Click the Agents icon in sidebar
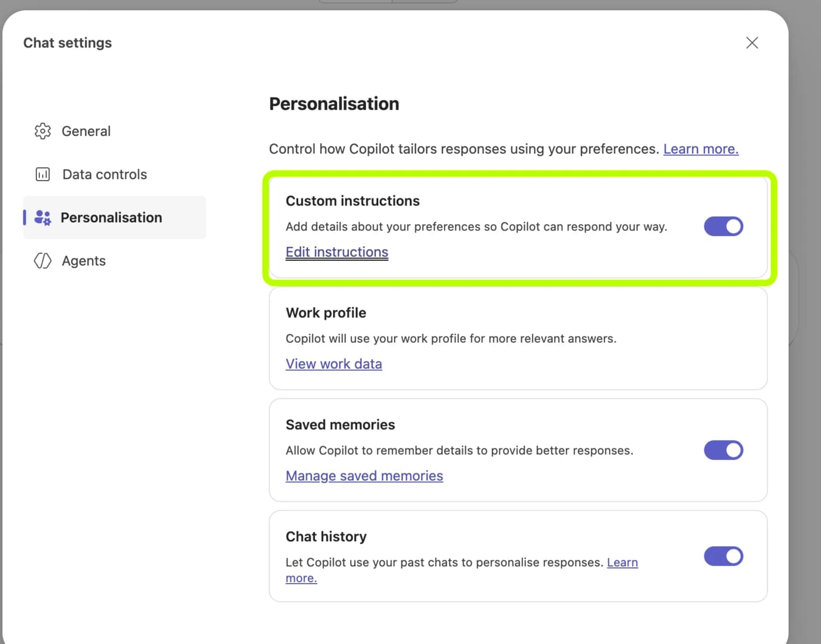 point(43,261)
